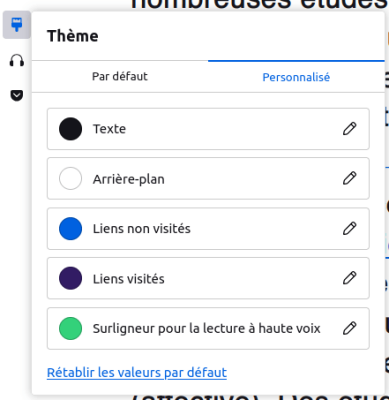Screen dimensions: 389x400
Task: Select the Personnalisé tab
Action: tap(296, 77)
